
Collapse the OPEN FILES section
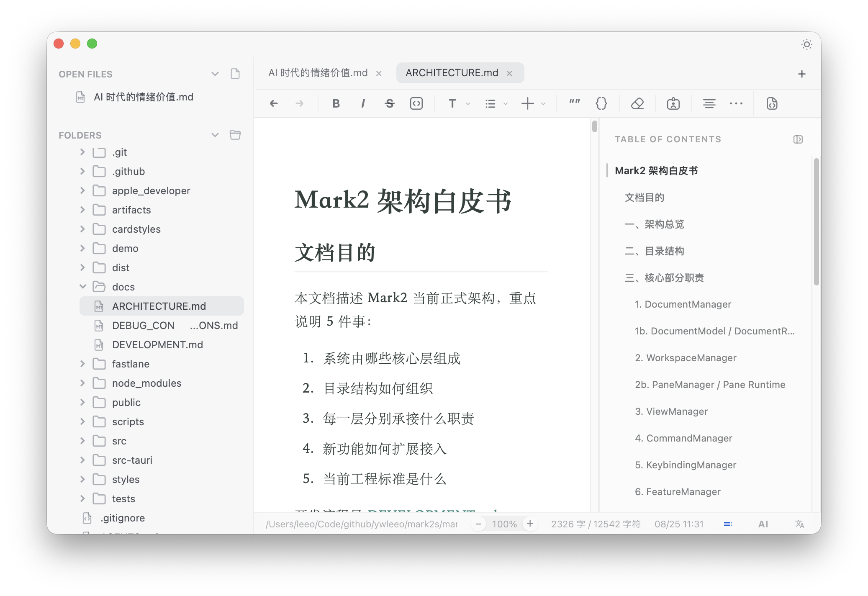coord(215,74)
